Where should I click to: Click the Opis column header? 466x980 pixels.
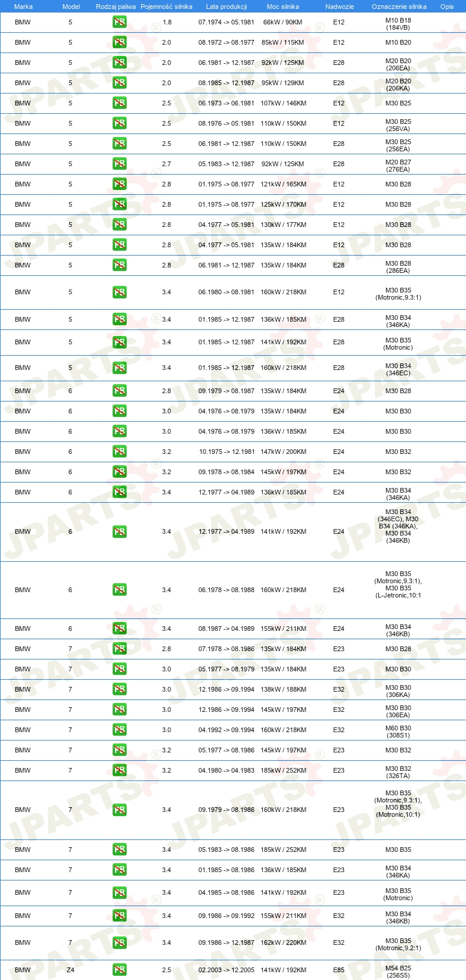[x=447, y=7]
